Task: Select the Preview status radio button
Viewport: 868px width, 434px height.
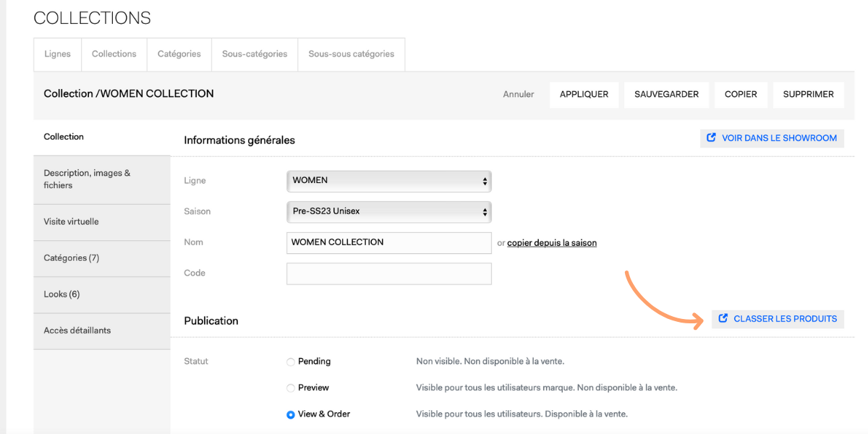Action: coord(291,388)
